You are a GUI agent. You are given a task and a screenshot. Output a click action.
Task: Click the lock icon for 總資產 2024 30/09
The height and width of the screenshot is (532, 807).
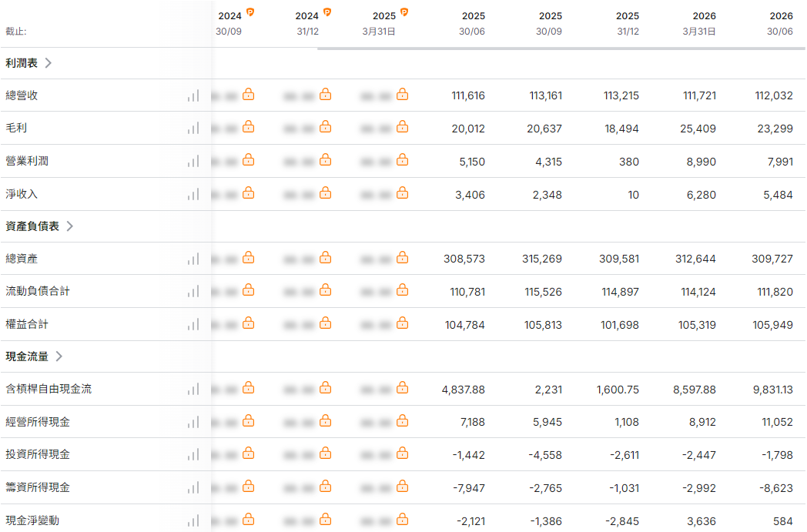click(248, 257)
